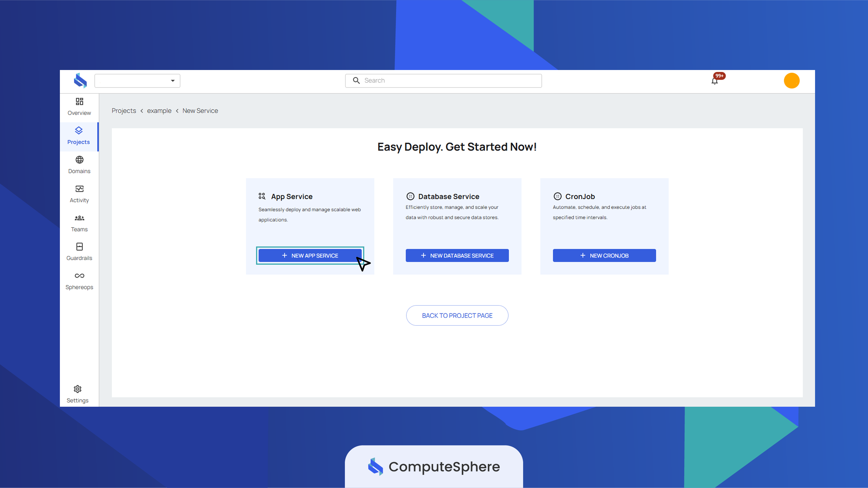The image size is (868, 488).
Task: Create a New CronJob
Action: 604,256
